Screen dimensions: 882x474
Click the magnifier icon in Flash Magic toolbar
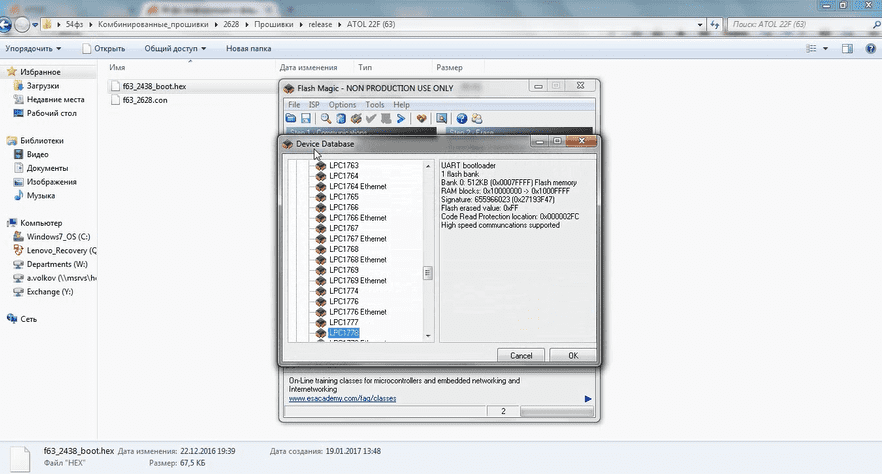(x=325, y=118)
